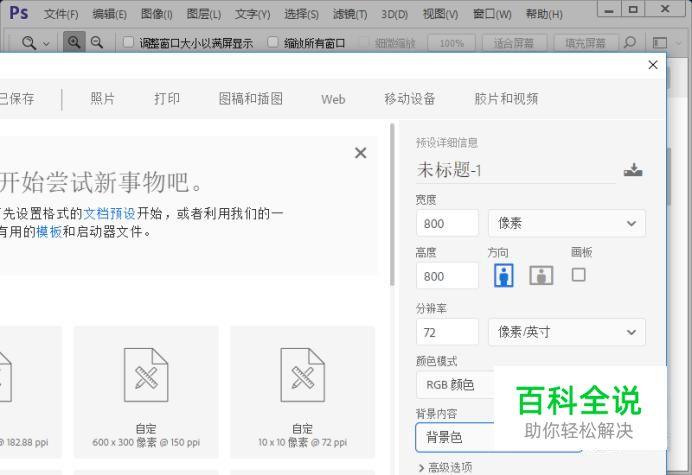Screen dimensions: 692x475
Task: Open the 编辑(E) menu
Action: pyautogui.click(x=109, y=14)
